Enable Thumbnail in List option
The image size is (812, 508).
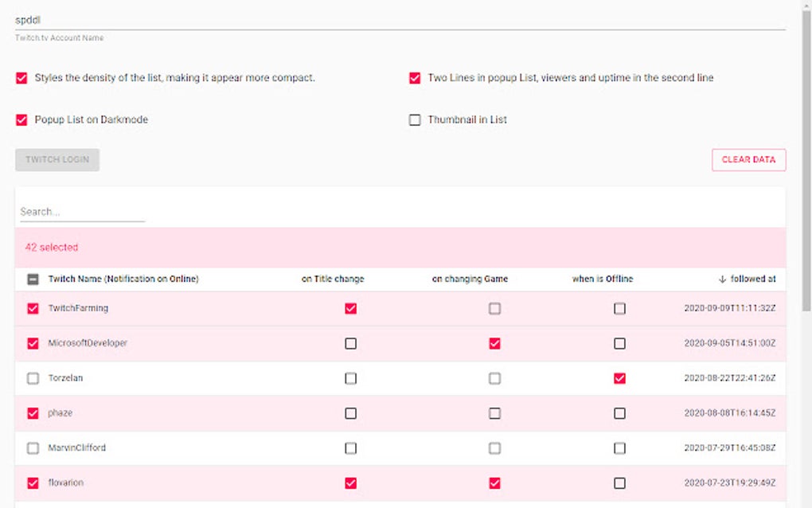pyautogui.click(x=415, y=120)
